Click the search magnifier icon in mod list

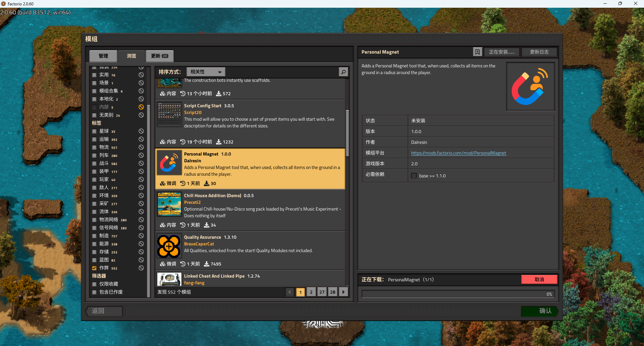pos(343,72)
